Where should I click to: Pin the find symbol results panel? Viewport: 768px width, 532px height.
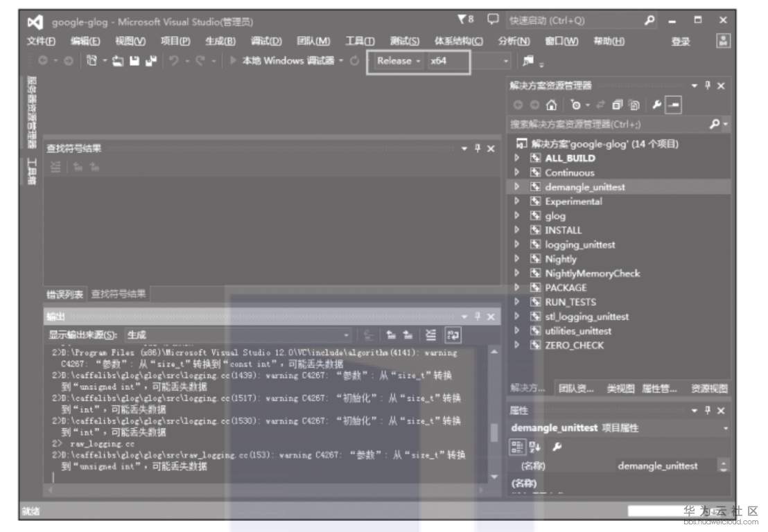click(478, 148)
